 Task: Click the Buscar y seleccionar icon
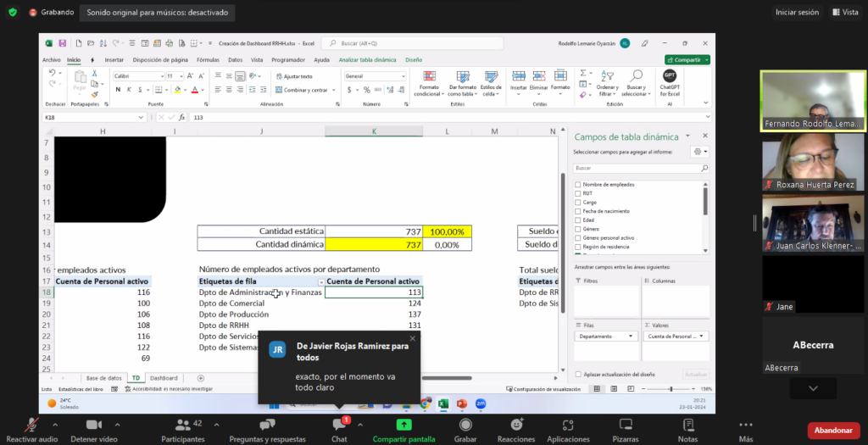click(636, 76)
